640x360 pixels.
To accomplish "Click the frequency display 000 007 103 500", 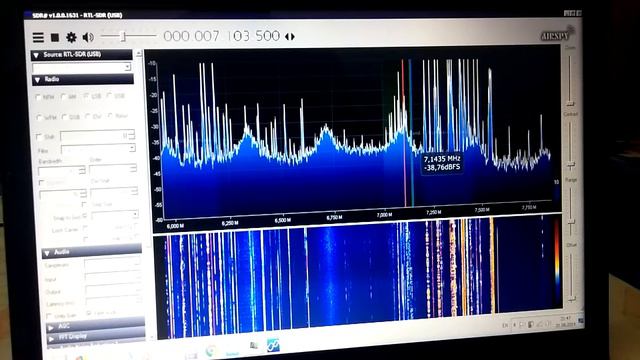I will click(x=221, y=36).
